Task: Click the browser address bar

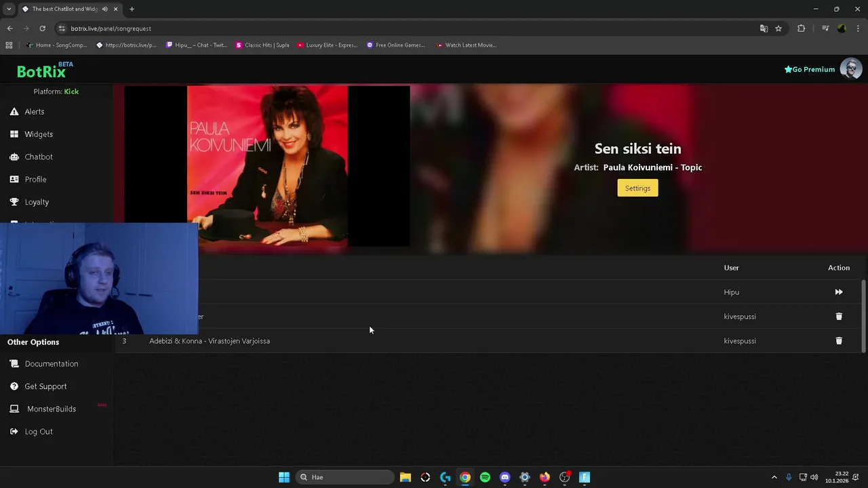Action: (x=407, y=28)
